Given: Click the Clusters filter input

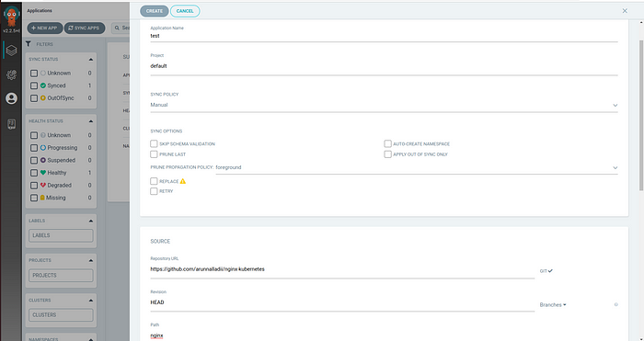Looking at the screenshot, I should pyautogui.click(x=61, y=315).
